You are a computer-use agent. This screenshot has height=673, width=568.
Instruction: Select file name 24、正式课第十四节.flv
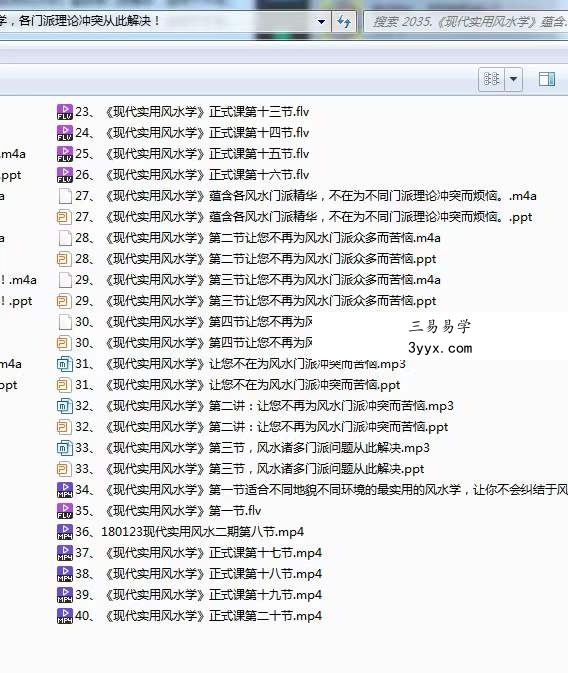point(192,133)
